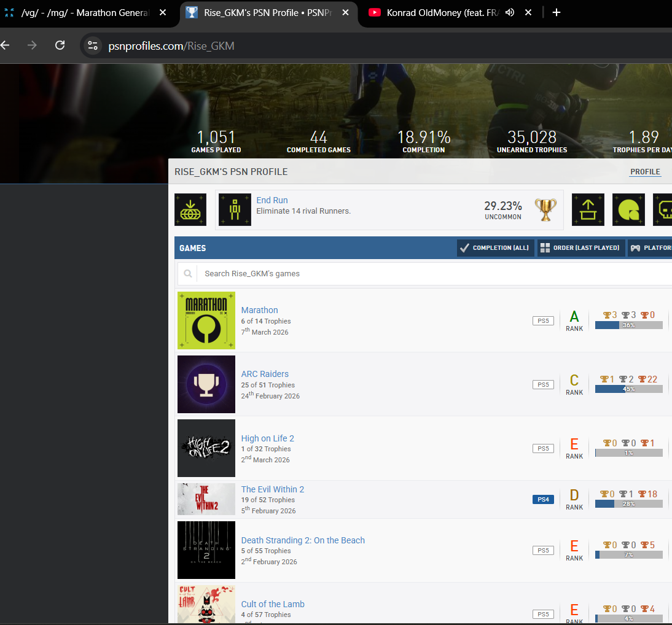Open the Order (Last Played) dropdown

click(581, 248)
